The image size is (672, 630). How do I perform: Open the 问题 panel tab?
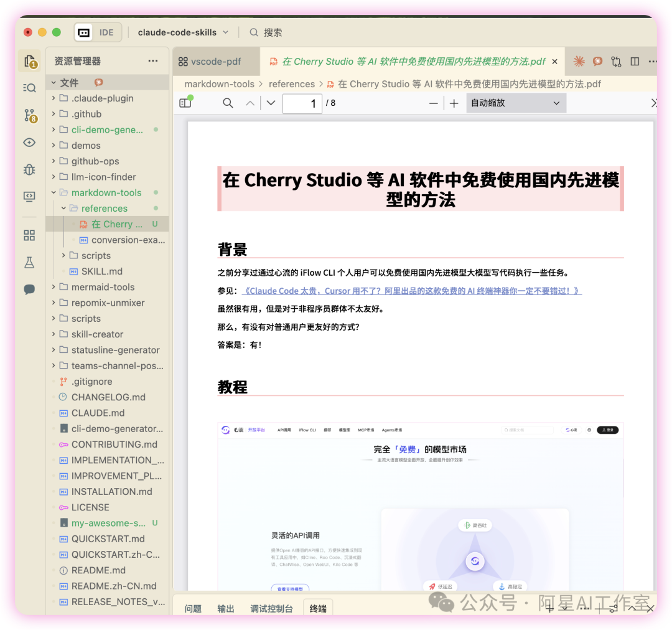pos(193,609)
